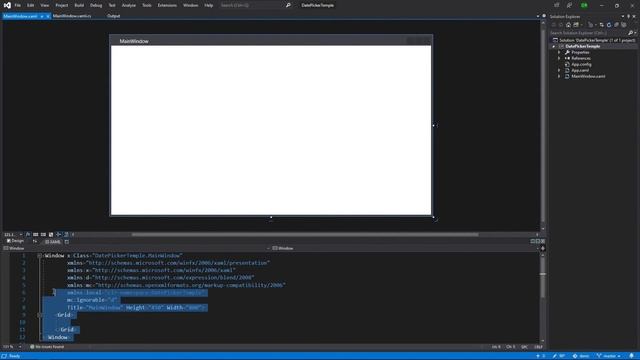This screenshot has height=360, width=640.
Task: Click the Pending Changes Filter icon
Action: point(590,25)
